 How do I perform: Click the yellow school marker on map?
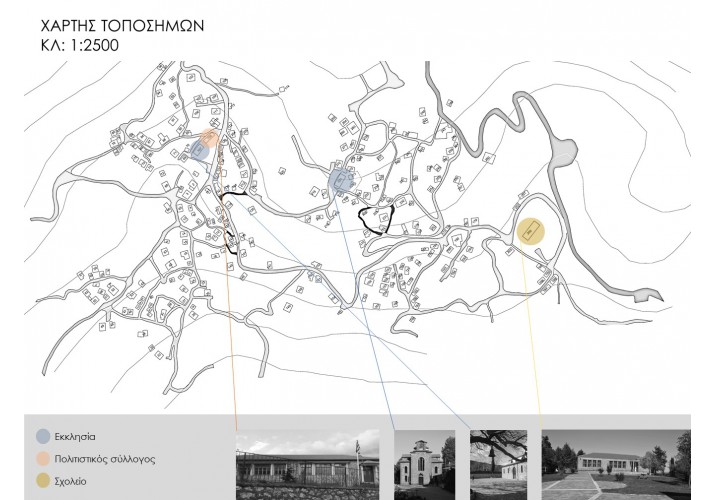click(x=531, y=232)
